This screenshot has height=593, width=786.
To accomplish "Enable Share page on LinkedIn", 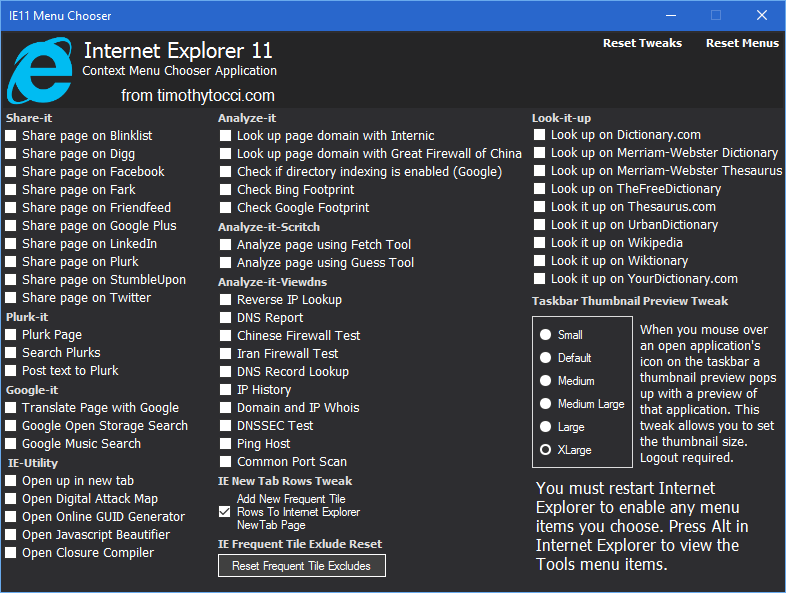I will tap(11, 244).
